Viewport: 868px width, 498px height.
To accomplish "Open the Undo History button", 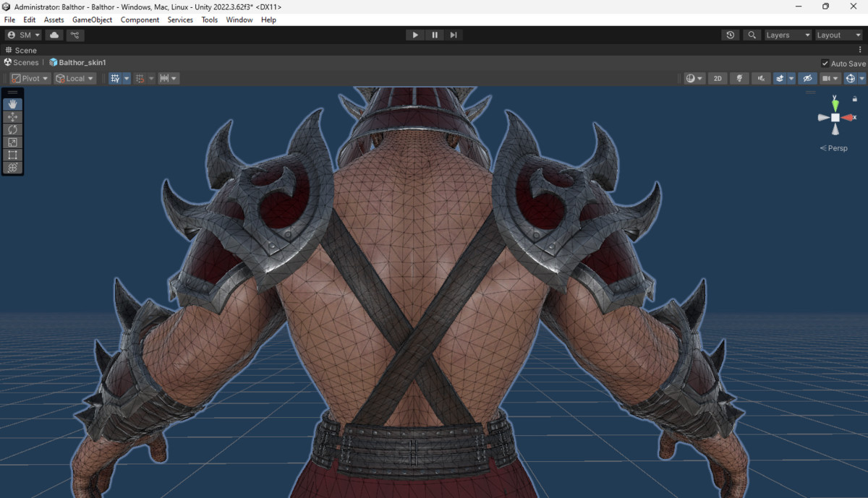I will 731,35.
